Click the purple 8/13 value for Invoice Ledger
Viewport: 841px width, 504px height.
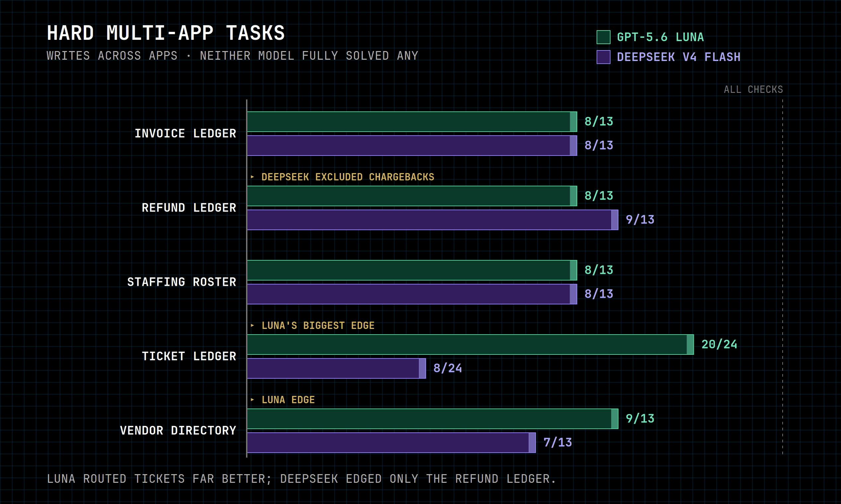click(x=599, y=145)
